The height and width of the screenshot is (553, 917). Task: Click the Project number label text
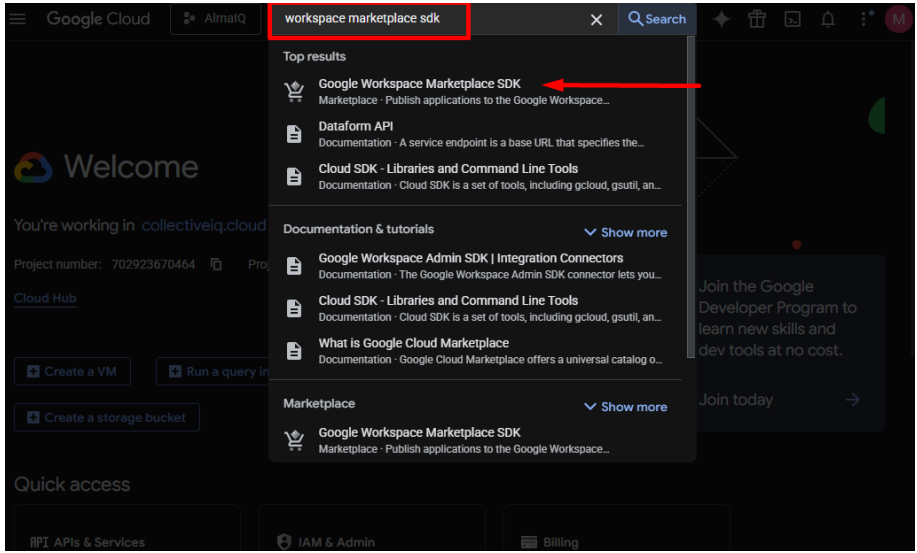coord(57,265)
